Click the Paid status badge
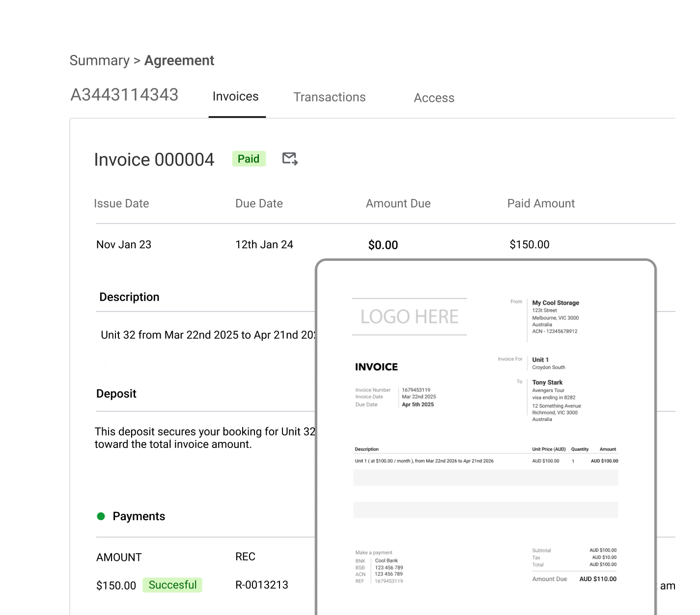This screenshot has width=700, height=615. (249, 159)
